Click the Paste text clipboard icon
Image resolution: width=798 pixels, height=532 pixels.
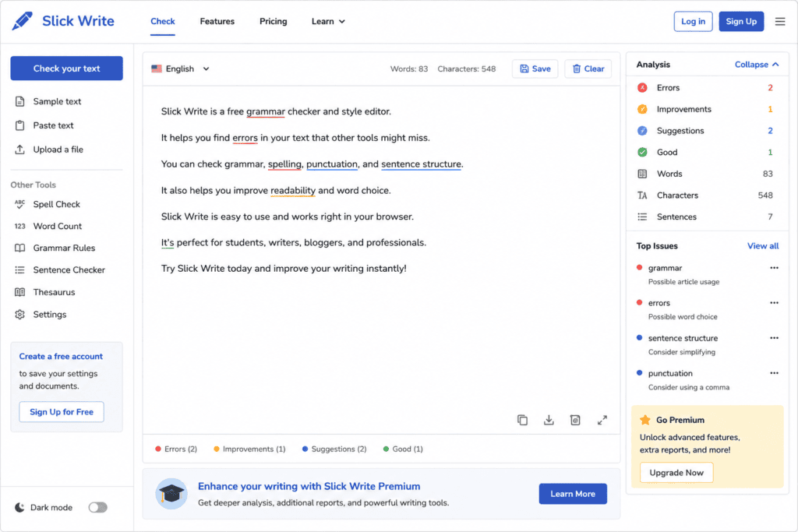point(19,125)
